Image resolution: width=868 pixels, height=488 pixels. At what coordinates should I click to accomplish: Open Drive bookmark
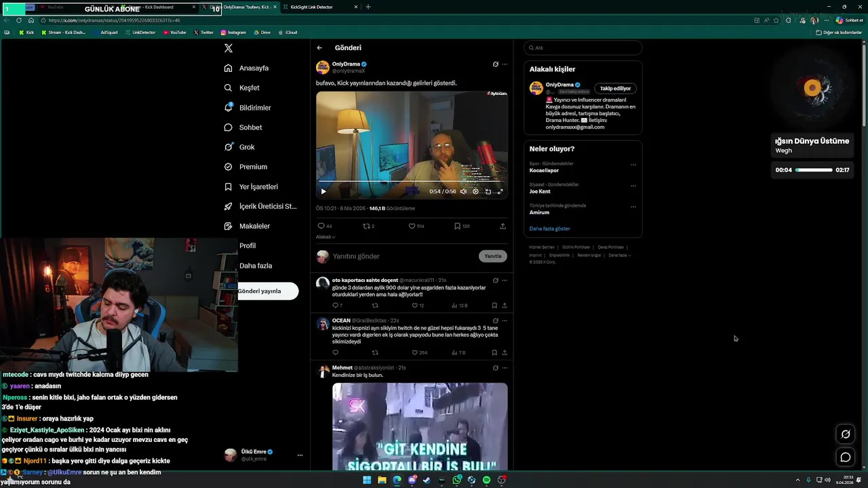coord(262,33)
